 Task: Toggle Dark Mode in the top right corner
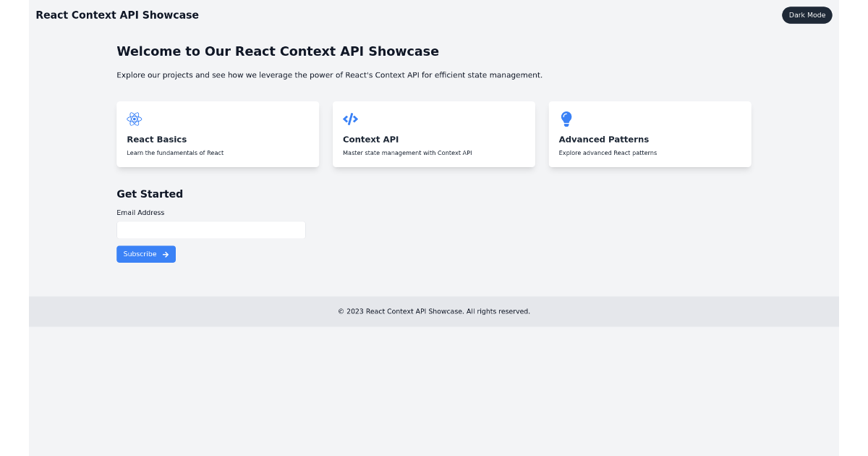807,14
